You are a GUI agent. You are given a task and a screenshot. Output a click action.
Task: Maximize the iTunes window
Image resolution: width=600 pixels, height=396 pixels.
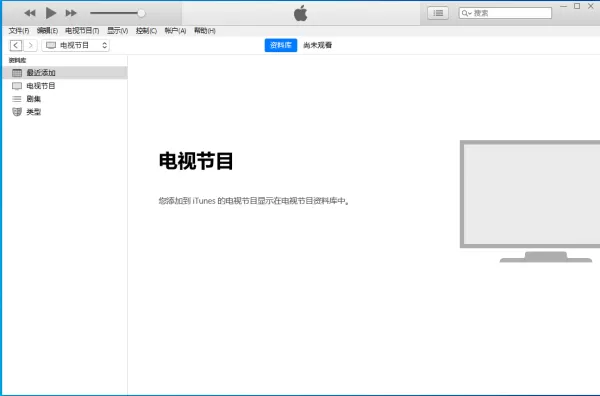tap(577, 6)
